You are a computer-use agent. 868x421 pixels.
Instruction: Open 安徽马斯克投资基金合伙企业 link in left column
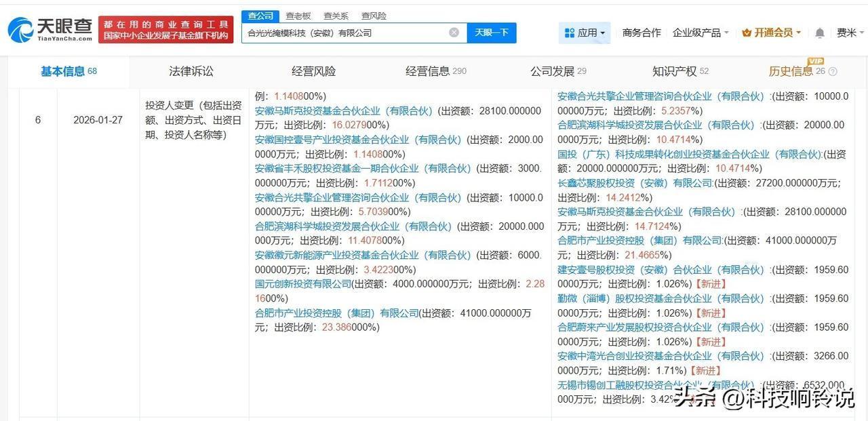coord(344,111)
